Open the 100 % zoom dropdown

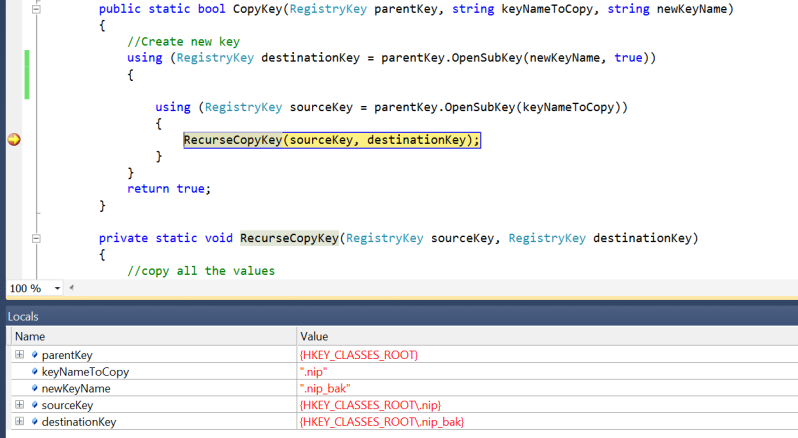[57, 288]
